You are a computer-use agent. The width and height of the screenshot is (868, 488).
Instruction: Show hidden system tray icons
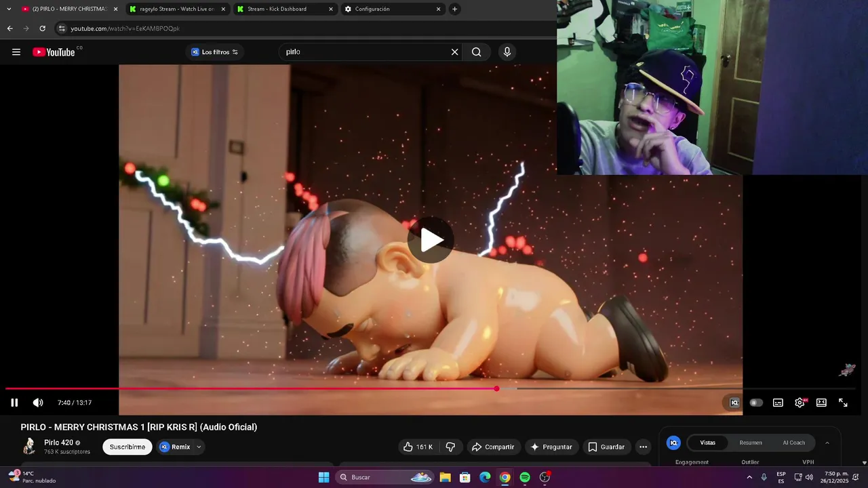click(749, 477)
